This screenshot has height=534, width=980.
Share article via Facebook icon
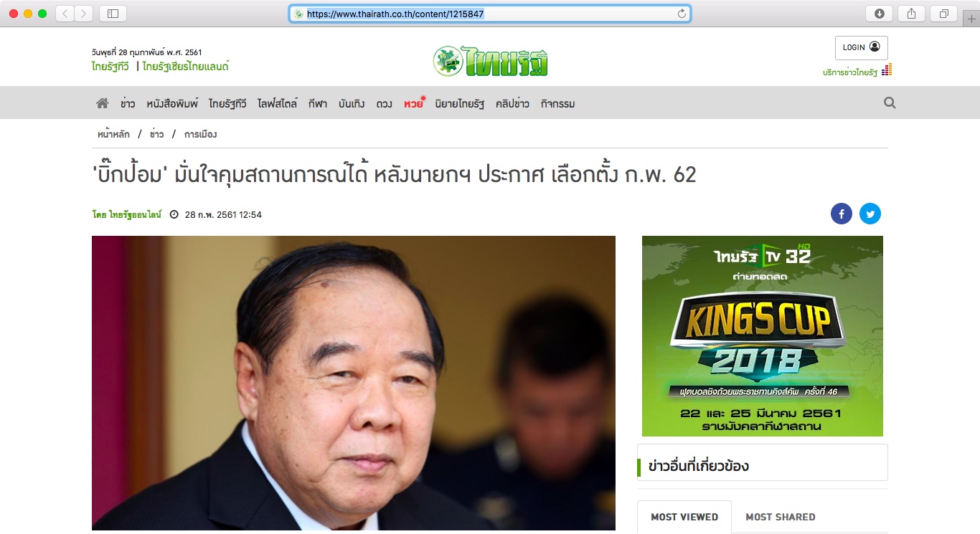842,214
